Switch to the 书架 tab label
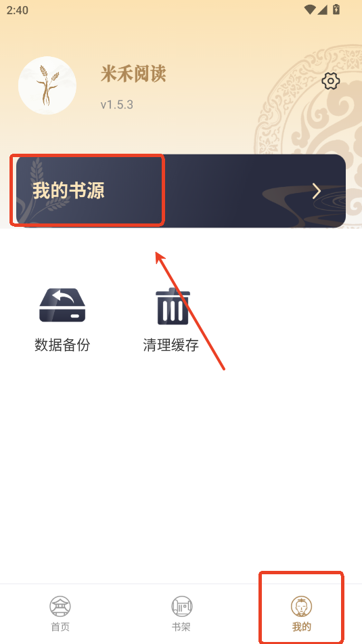 (x=181, y=627)
